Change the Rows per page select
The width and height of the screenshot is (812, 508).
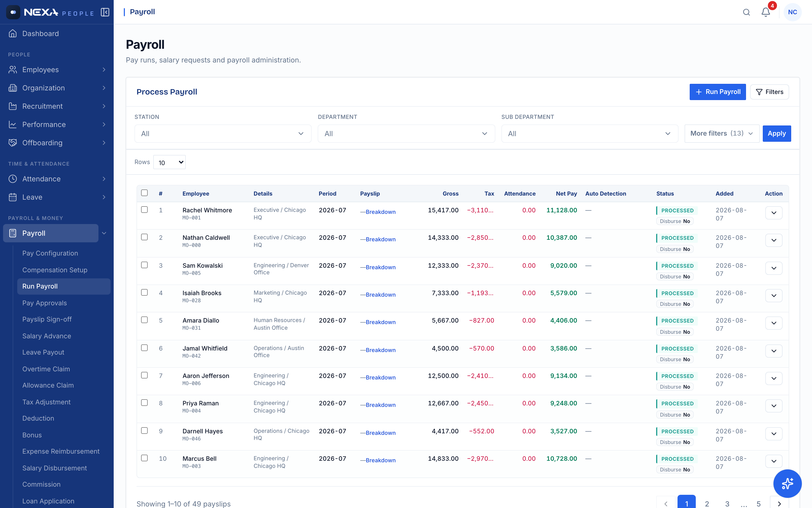pos(170,162)
